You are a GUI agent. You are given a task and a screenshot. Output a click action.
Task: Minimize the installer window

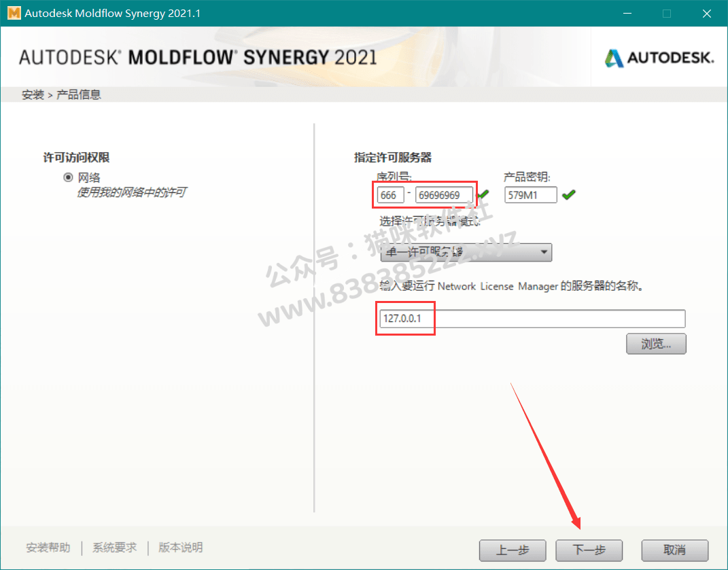627,14
